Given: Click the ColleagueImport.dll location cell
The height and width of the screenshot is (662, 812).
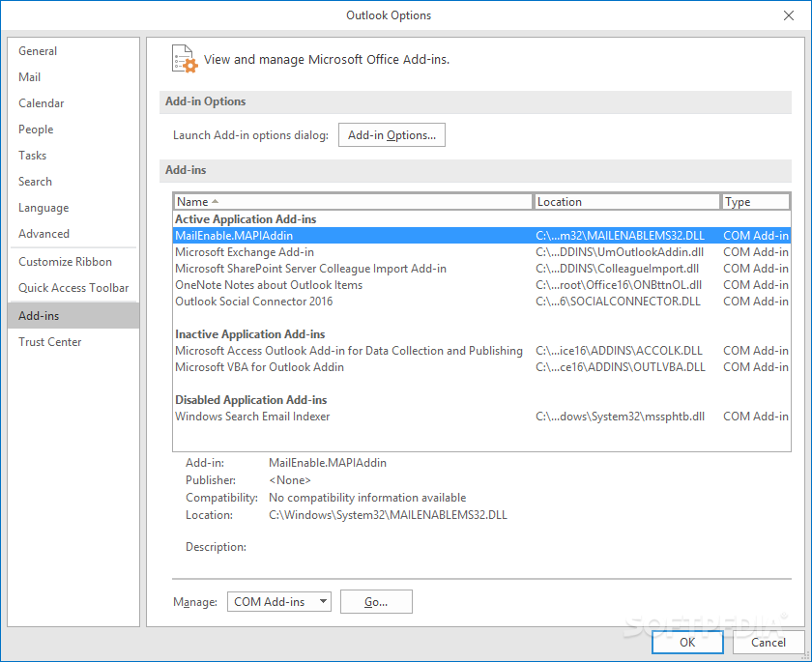Looking at the screenshot, I should [x=618, y=269].
